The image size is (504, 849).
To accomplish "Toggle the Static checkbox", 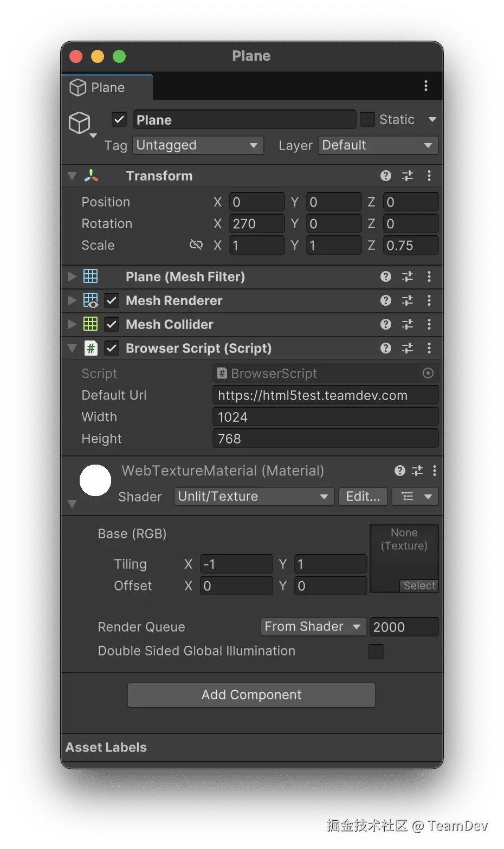I will click(367, 119).
